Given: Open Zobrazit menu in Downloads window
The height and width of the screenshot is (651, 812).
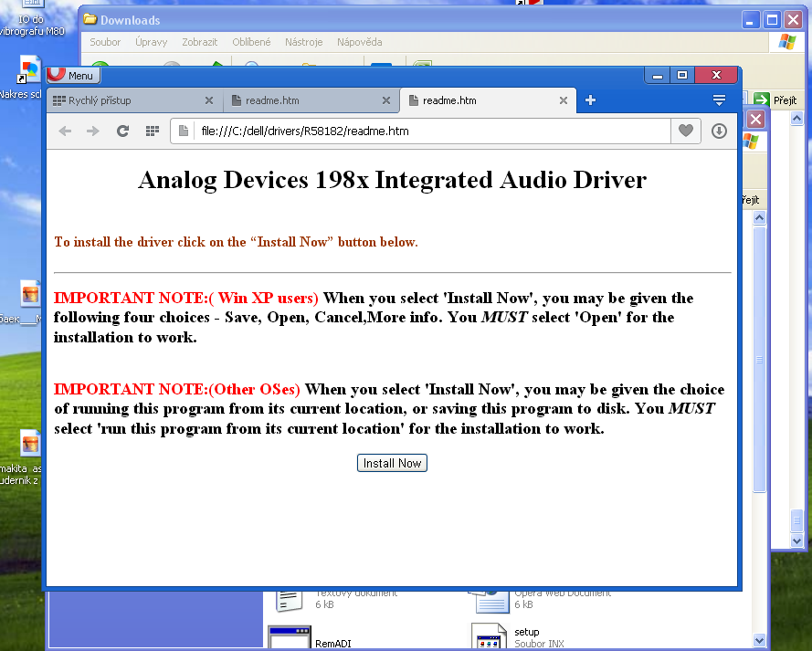Looking at the screenshot, I should click(x=199, y=42).
